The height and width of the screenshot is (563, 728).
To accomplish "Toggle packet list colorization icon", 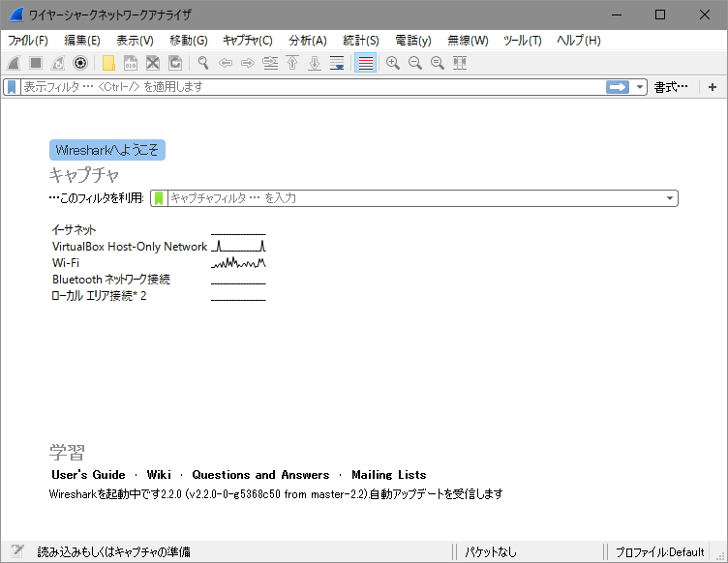I will pos(365,63).
